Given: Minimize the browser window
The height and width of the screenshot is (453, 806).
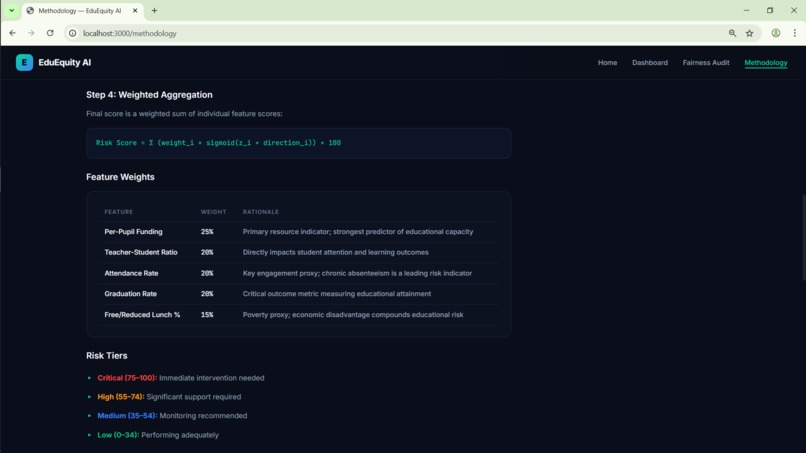Looking at the screenshot, I should (746, 10).
